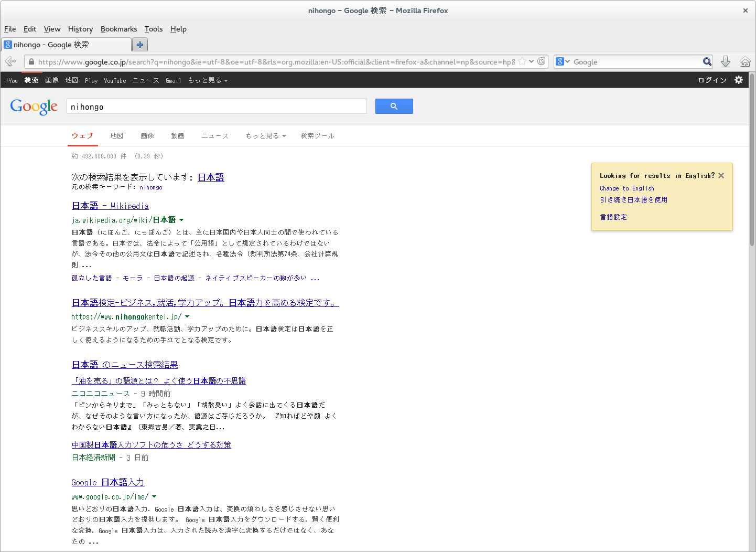Screen dimensions: 756x552
Task: Open the Google 日本語入力 result
Action: click(x=108, y=482)
